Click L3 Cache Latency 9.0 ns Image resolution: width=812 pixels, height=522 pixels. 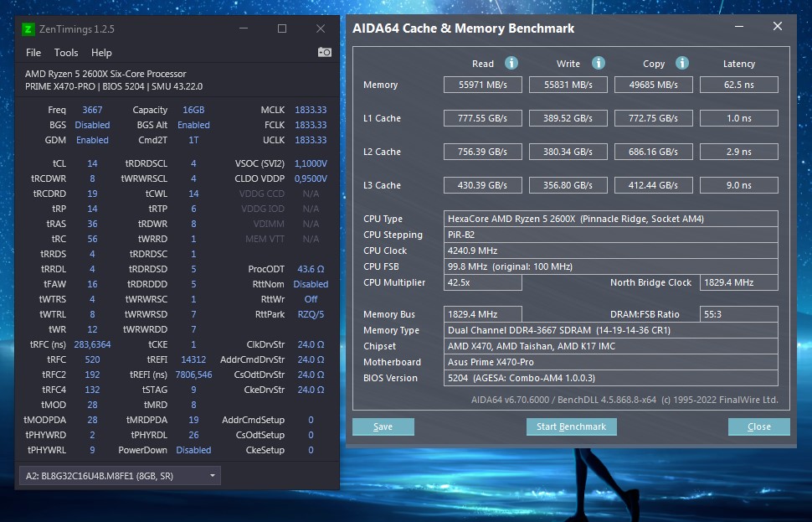click(x=739, y=185)
